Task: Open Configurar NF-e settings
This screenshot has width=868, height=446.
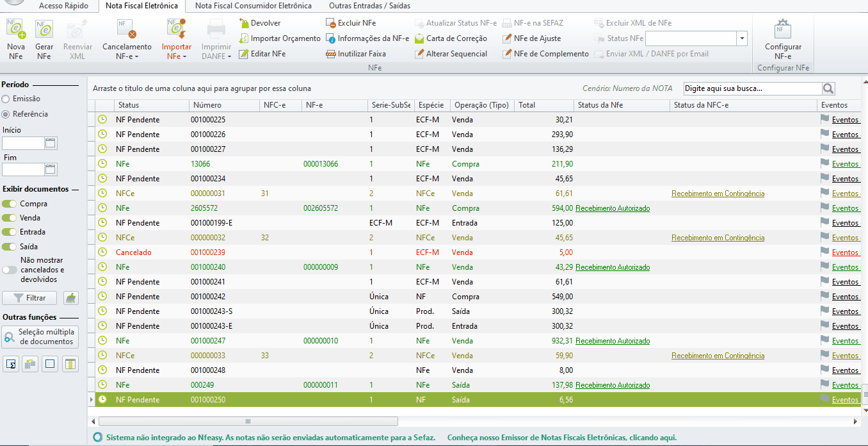Action: [x=783, y=30]
